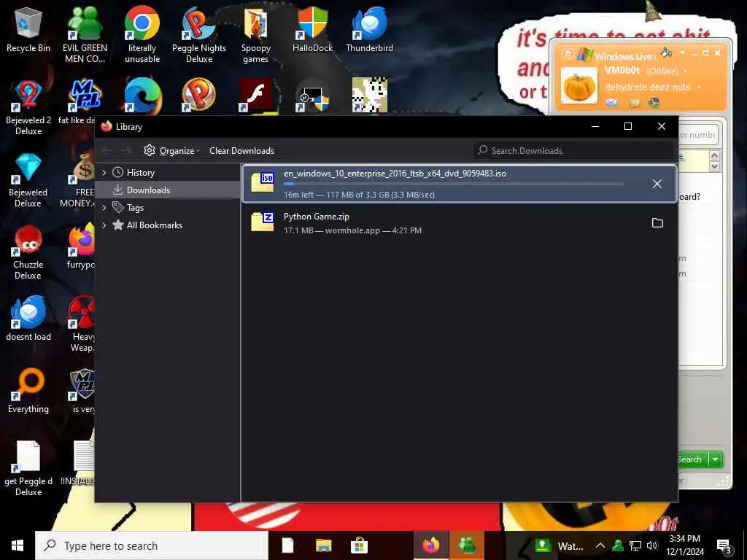Switch to Firefox in the taskbar
This screenshot has width=747, height=560.
click(x=430, y=545)
